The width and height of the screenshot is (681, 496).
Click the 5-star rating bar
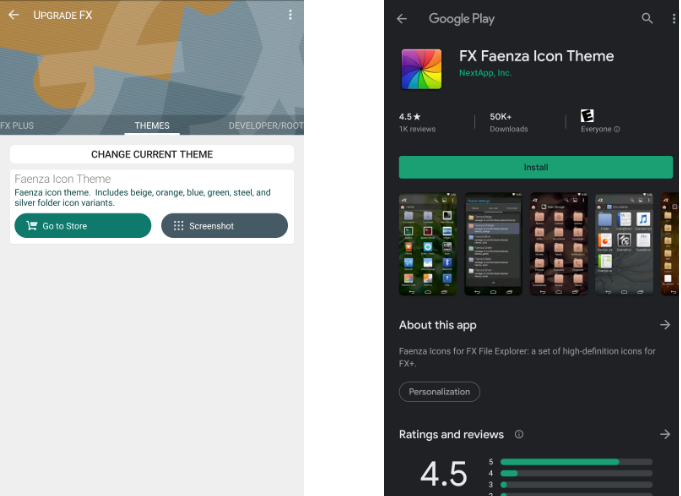click(x=576, y=462)
